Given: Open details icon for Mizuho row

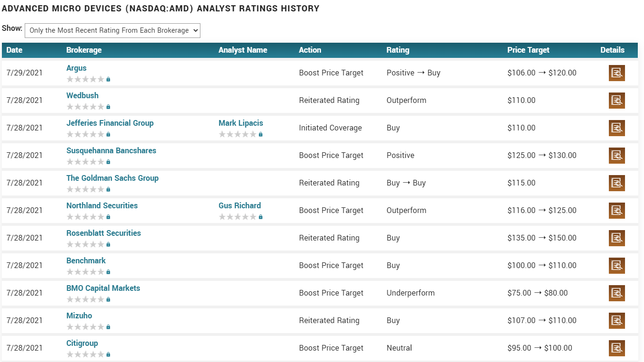Looking at the screenshot, I should pos(617,321).
